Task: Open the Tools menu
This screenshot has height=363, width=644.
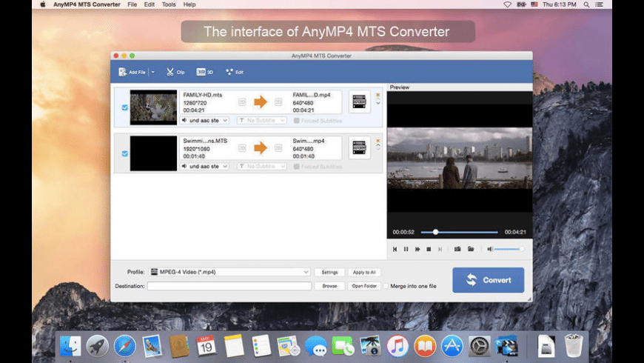Action: [x=168, y=4]
